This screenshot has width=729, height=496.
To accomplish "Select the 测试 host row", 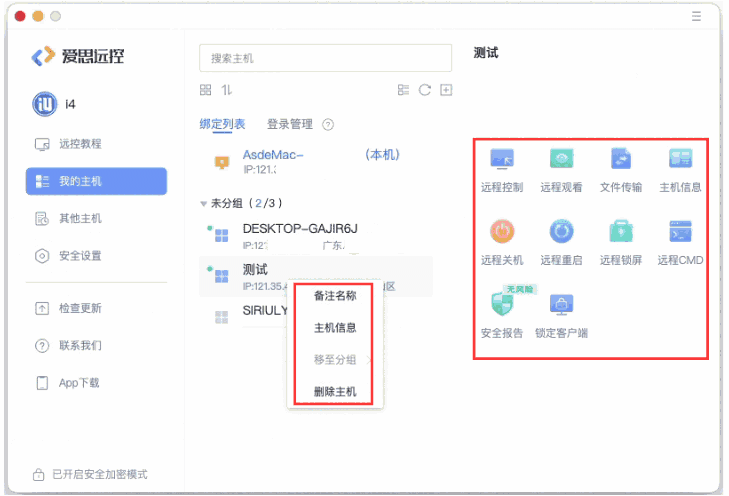I will point(316,277).
